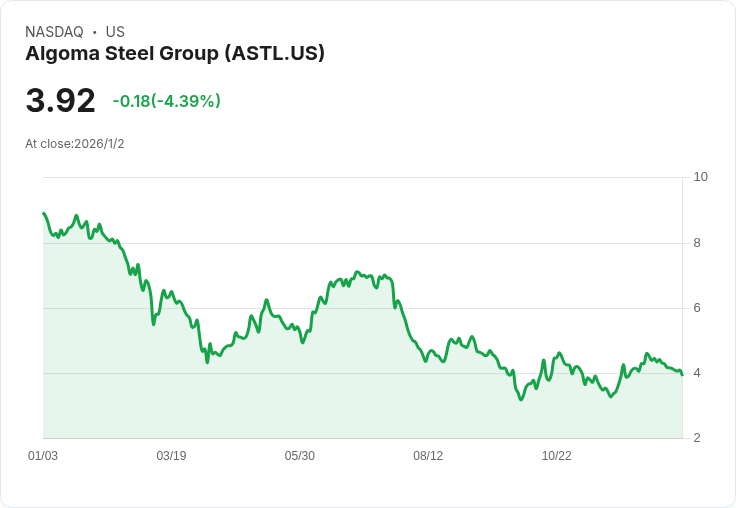Click the 2 label on the price axis
Screen dimensions: 736x508
point(697,438)
